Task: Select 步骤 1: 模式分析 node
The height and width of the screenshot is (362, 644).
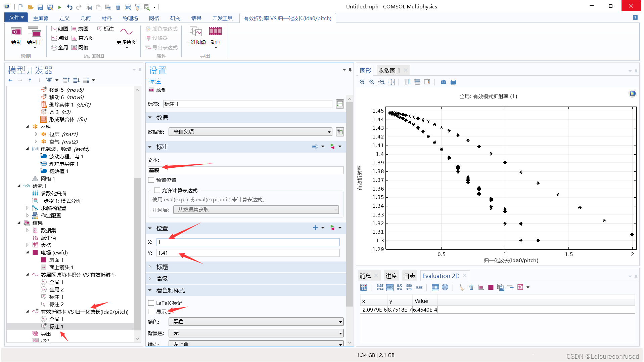Action: 62,201
